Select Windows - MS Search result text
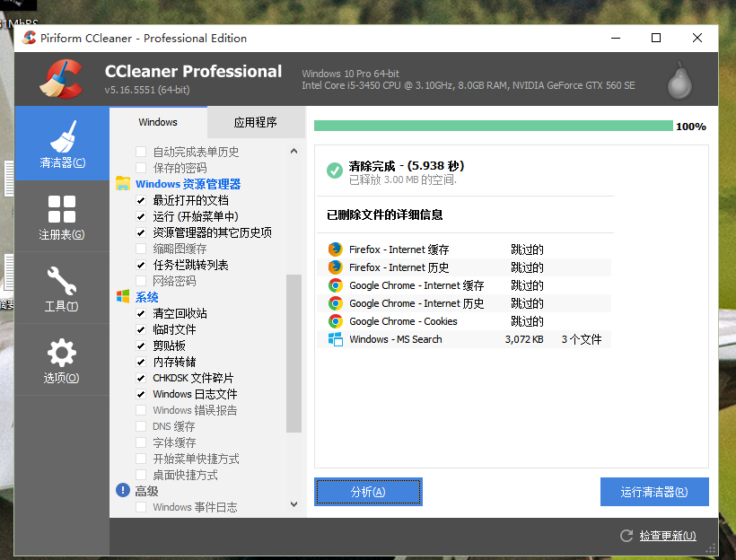The width and height of the screenshot is (736, 560). (396, 339)
